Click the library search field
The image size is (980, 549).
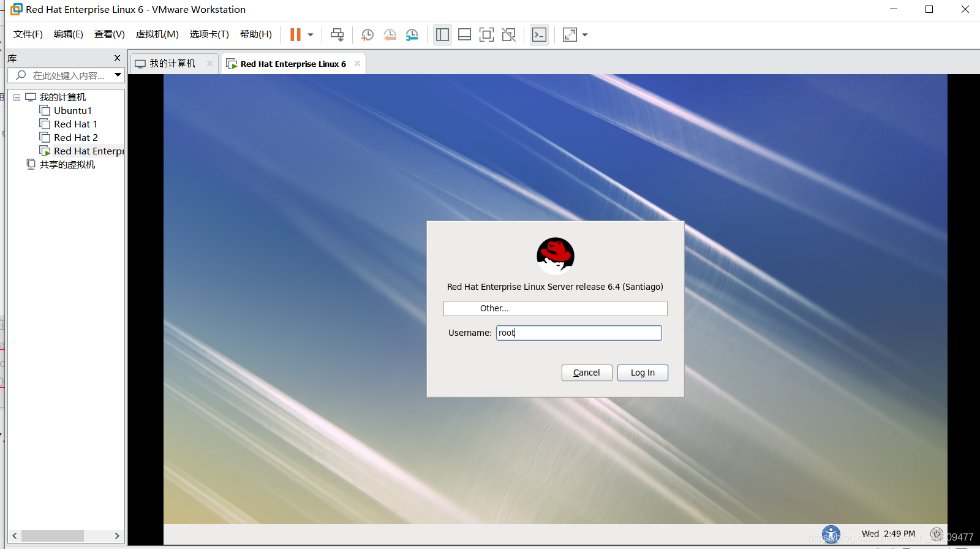[66, 75]
